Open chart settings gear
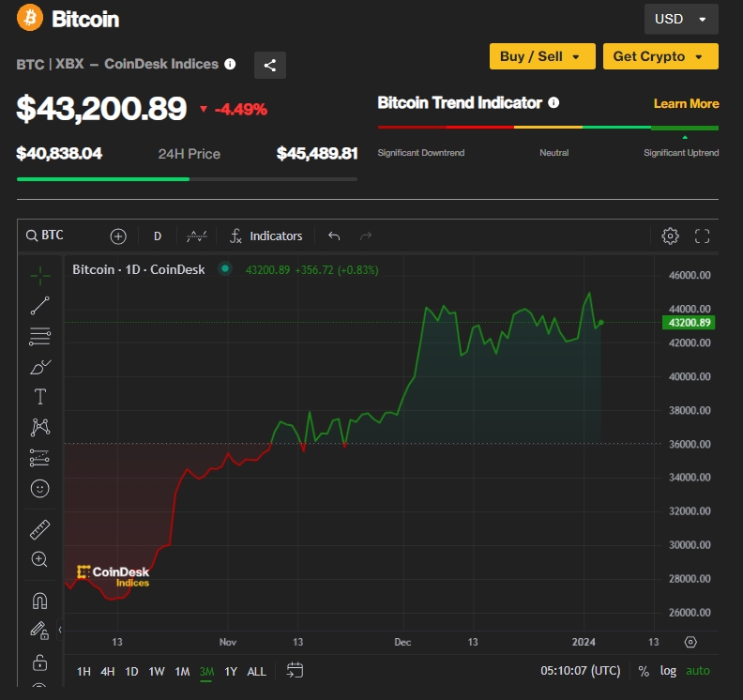The width and height of the screenshot is (743, 700). tap(670, 236)
